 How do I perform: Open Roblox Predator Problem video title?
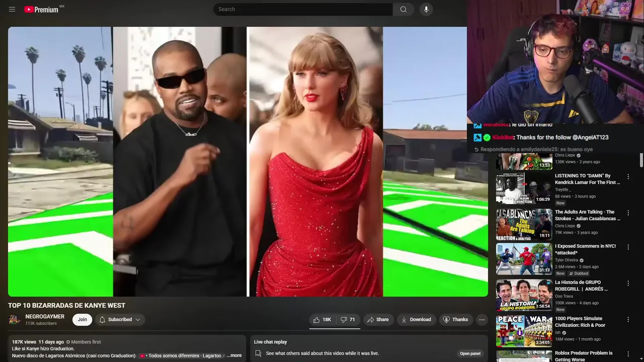tap(584, 356)
